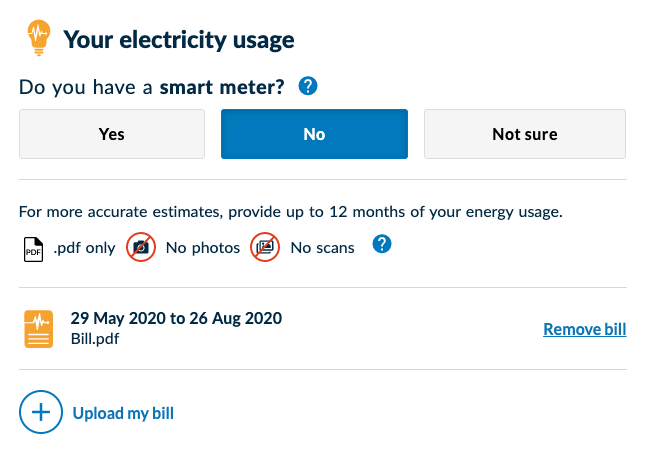This screenshot has height=451, width=645.
Task: Click the orange lightbulb electricity icon
Action: point(39,37)
